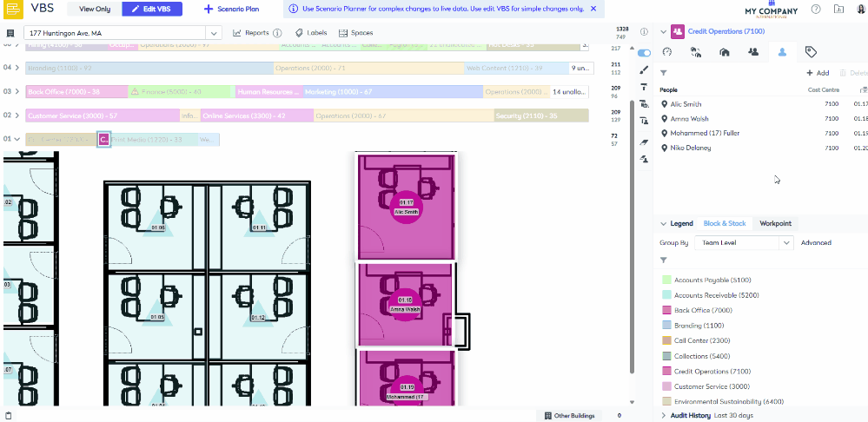
Task: Click the Credit Operations (7100) title link
Action: click(x=726, y=31)
